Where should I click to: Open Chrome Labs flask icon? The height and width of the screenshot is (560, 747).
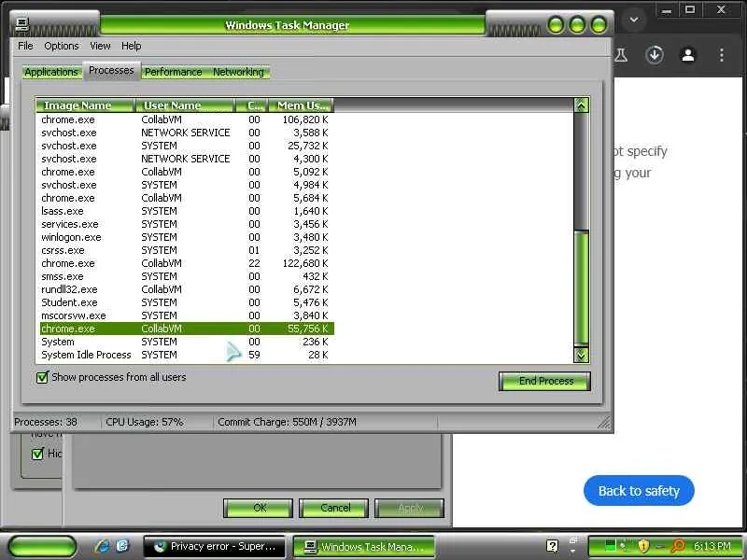[x=621, y=55]
